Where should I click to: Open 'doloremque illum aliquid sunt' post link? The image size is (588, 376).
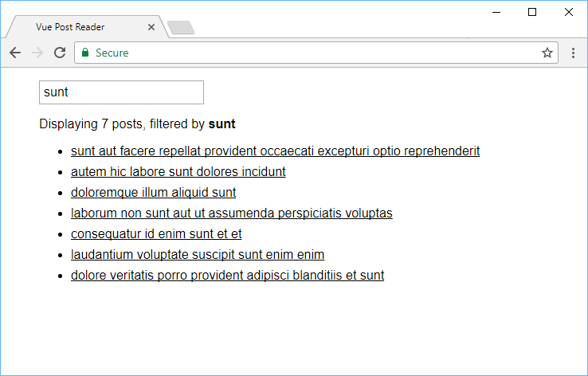click(x=154, y=192)
